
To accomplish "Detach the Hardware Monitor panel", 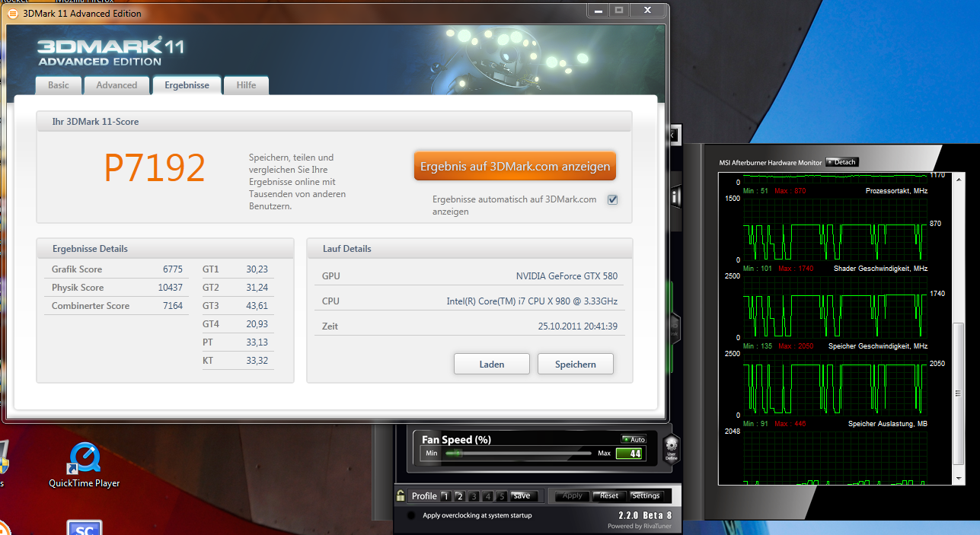I will 842,162.
